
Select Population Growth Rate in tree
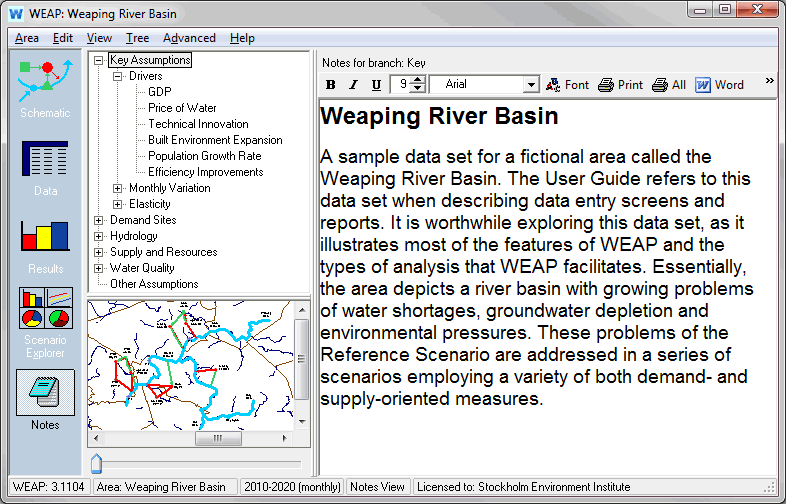coord(204,156)
